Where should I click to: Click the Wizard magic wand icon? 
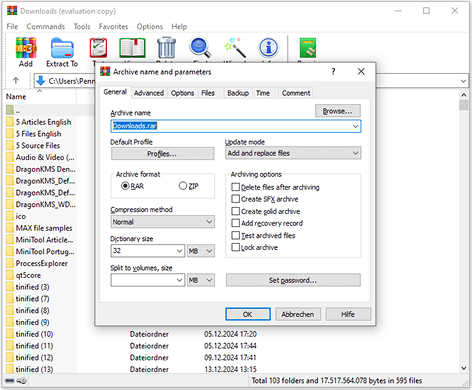coord(235,48)
